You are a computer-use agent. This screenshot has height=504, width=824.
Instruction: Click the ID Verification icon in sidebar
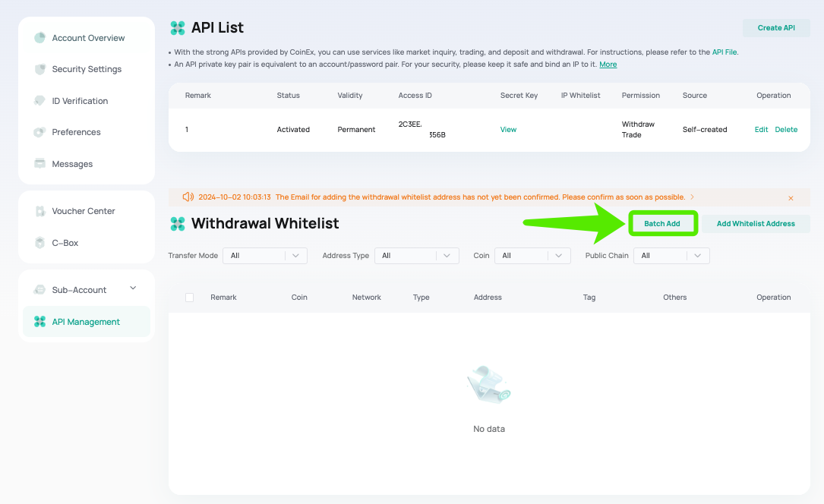click(x=39, y=101)
